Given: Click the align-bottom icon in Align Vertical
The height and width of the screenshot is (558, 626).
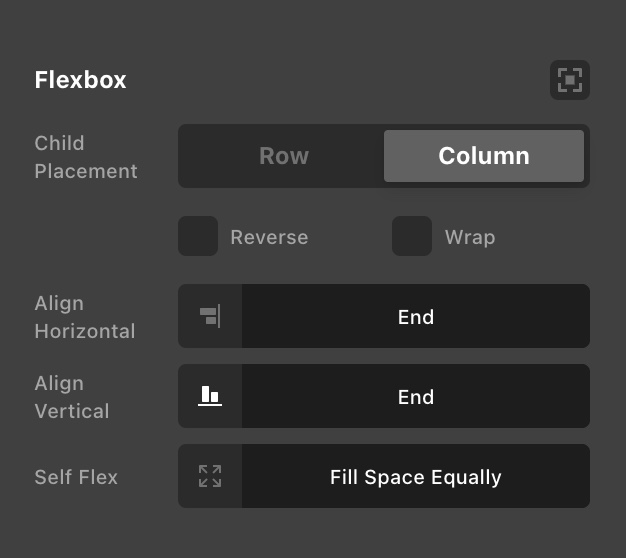Looking at the screenshot, I should (210, 396).
